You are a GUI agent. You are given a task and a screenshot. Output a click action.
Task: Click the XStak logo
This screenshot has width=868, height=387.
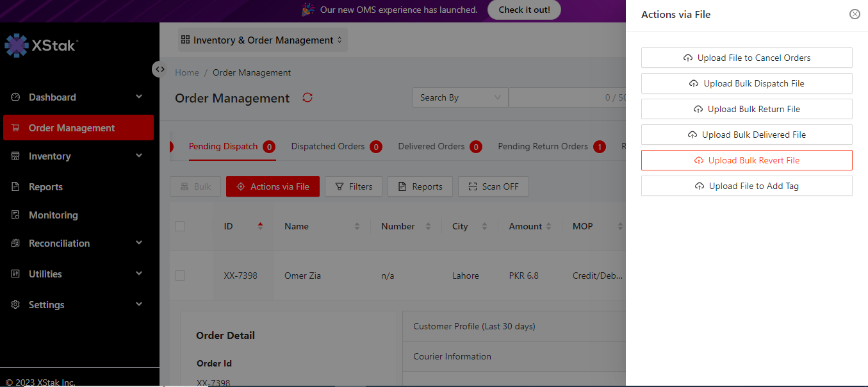[x=41, y=45]
